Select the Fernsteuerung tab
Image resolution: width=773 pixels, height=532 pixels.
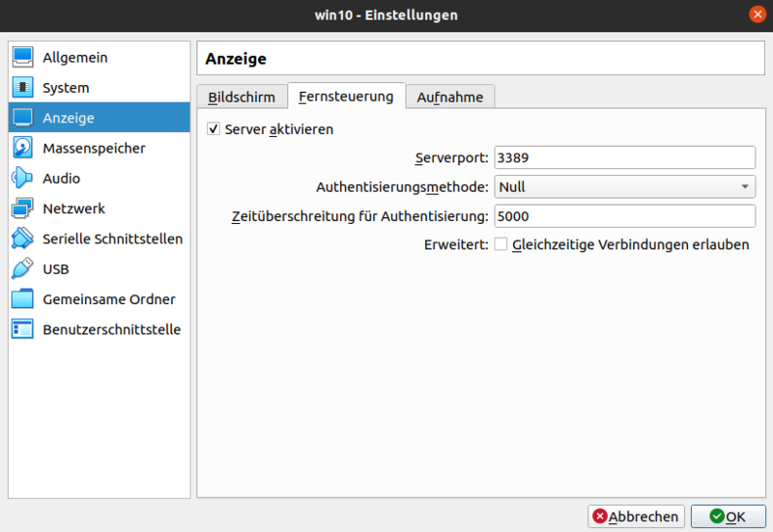point(346,97)
